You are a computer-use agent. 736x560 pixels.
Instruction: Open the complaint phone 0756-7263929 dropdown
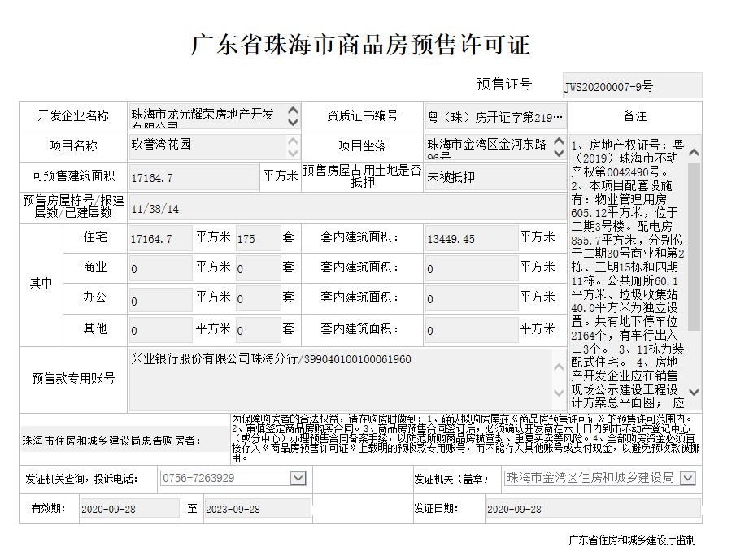pos(298,478)
